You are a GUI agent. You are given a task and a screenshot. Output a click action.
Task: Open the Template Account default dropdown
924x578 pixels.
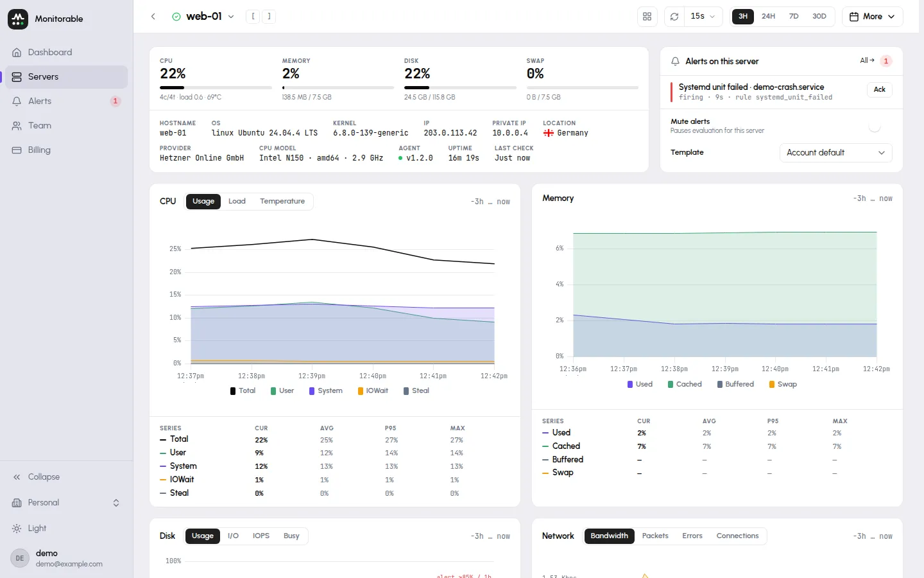point(835,153)
